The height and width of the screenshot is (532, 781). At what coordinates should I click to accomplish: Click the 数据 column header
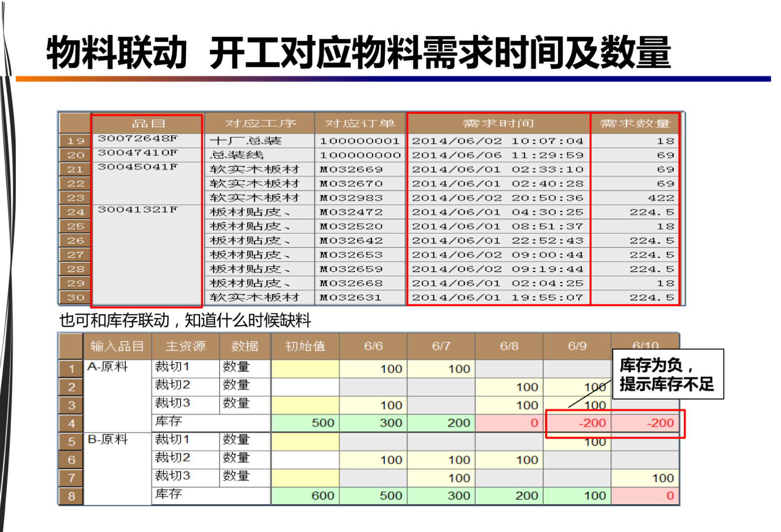pyautogui.click(x=245, y=346)
